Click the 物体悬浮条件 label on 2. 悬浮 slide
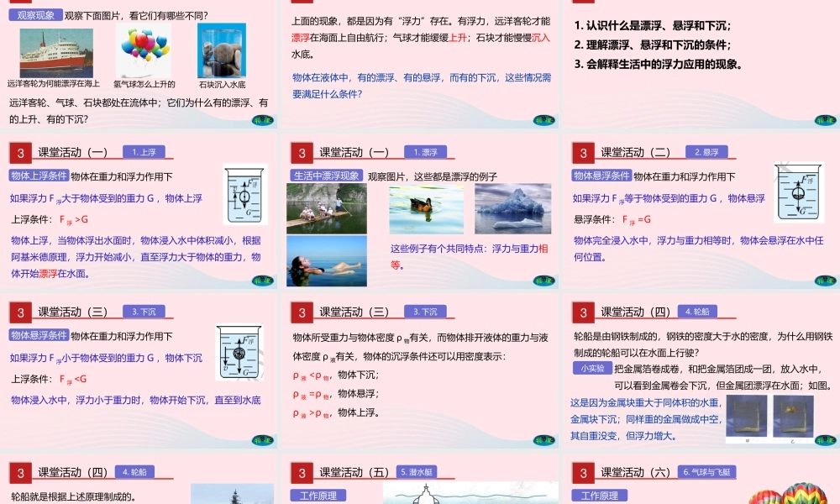The height and width of the screenshot is (504, 840). [x=601, y=176]
